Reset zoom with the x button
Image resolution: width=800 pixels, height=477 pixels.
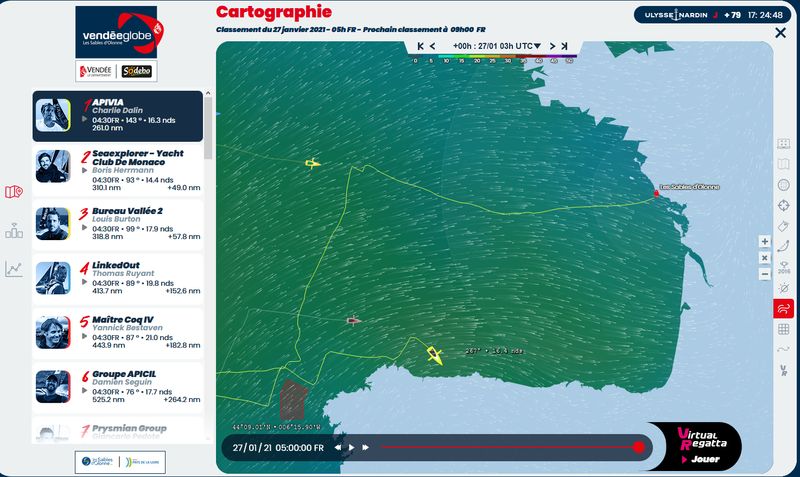point(764,258)
